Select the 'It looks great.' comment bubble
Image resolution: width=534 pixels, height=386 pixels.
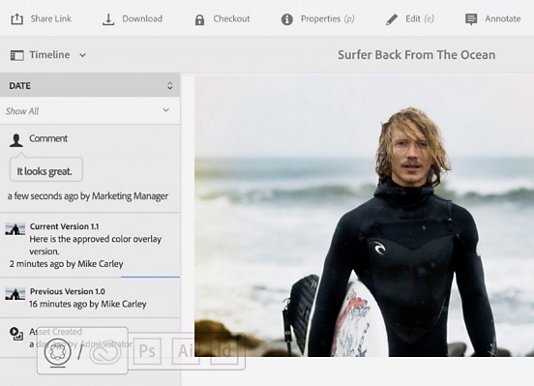46,170
